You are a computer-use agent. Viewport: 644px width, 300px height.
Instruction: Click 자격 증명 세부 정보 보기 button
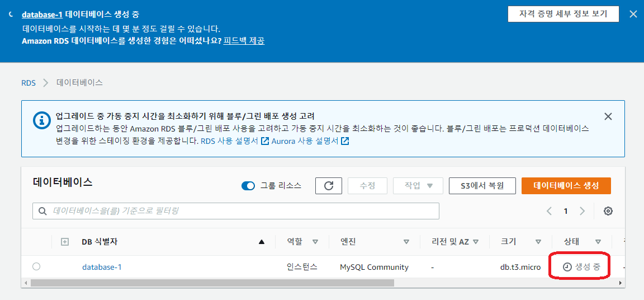point(563,14)
